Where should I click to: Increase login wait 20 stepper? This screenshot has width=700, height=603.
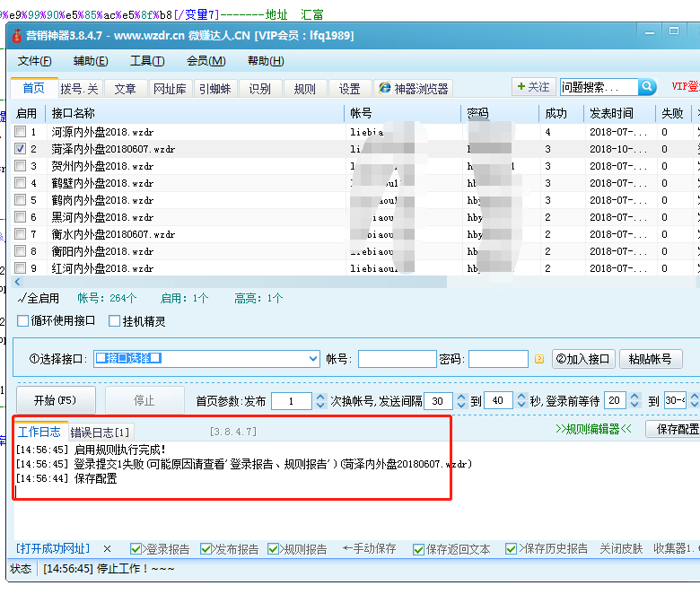coord(634,397)
